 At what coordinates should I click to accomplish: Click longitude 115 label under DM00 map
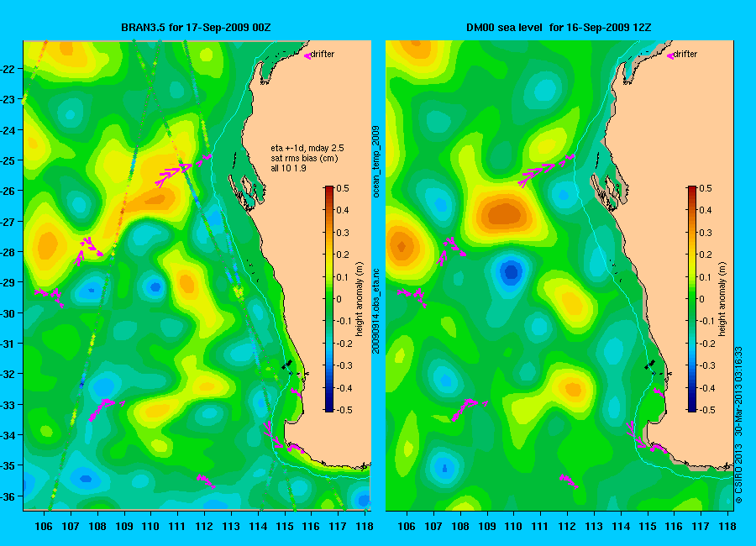[x=648, y=526]
